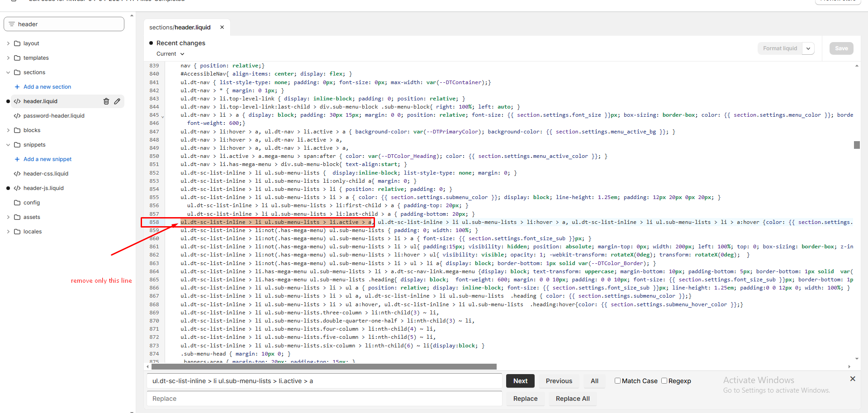Click the sidebar scroll-up arrow

pos(132,16)
